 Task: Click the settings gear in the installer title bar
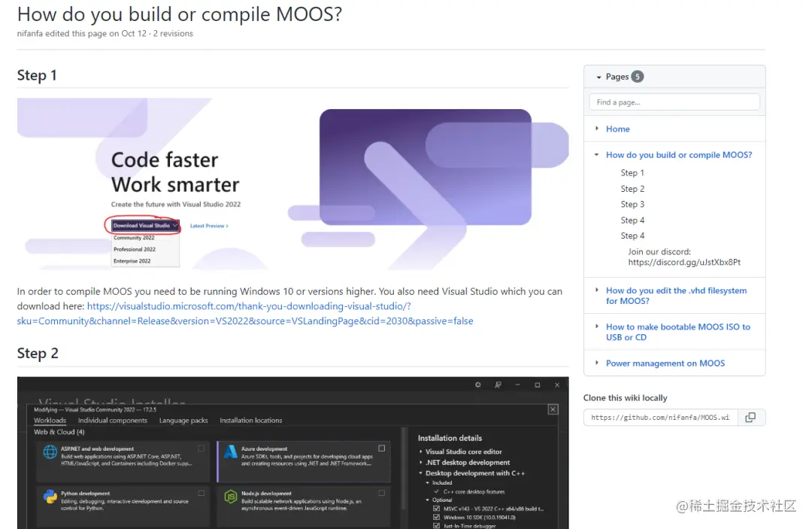click(x=478, y=385)
